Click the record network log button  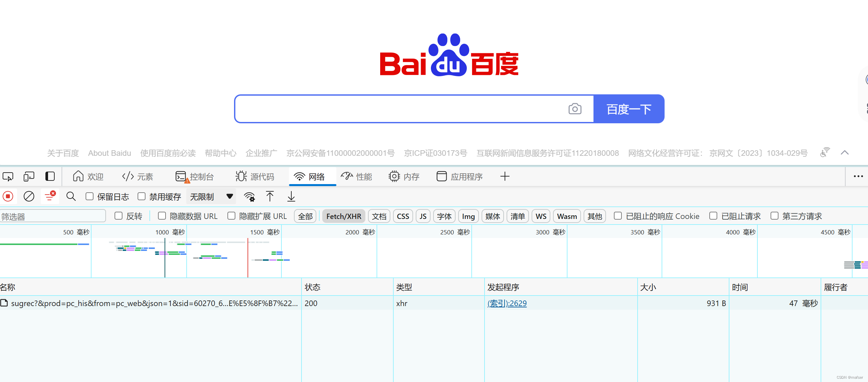(8, 196)
